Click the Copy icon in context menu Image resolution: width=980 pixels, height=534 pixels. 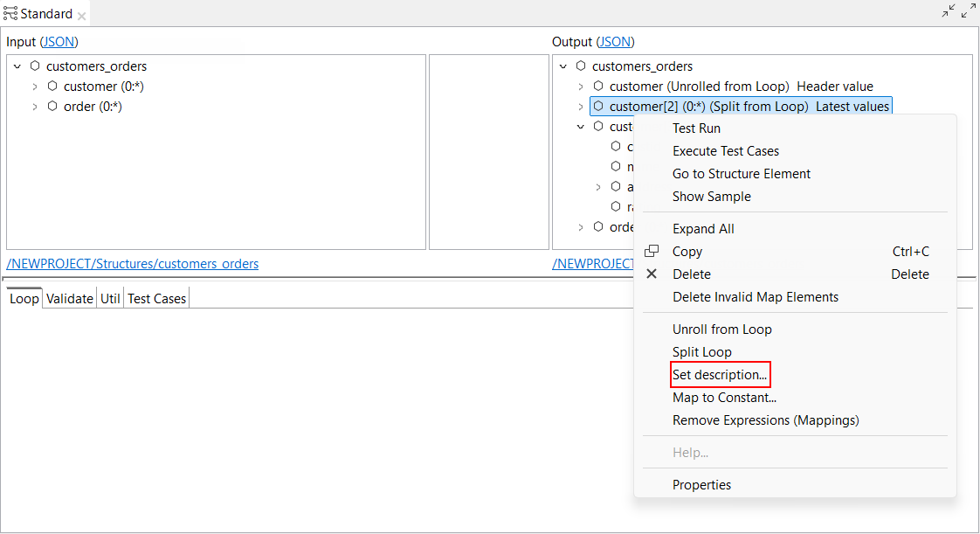click(x=652, y=252)
